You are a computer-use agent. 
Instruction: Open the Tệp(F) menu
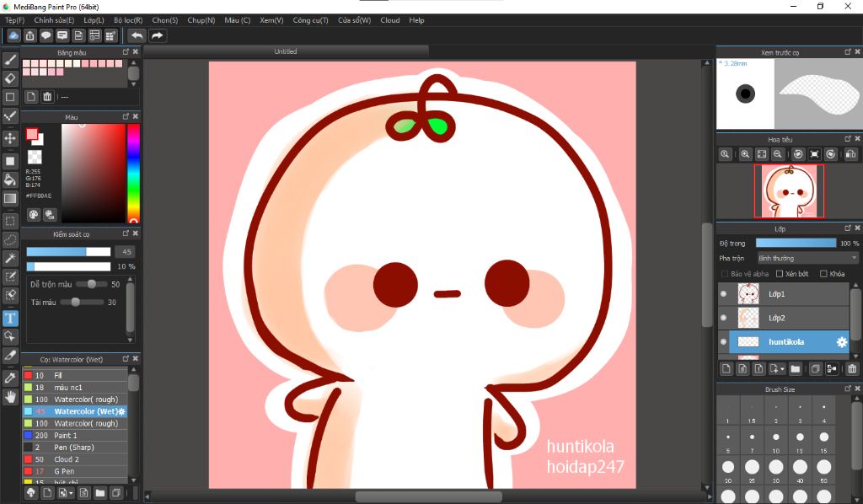click(x=15, y=20)
